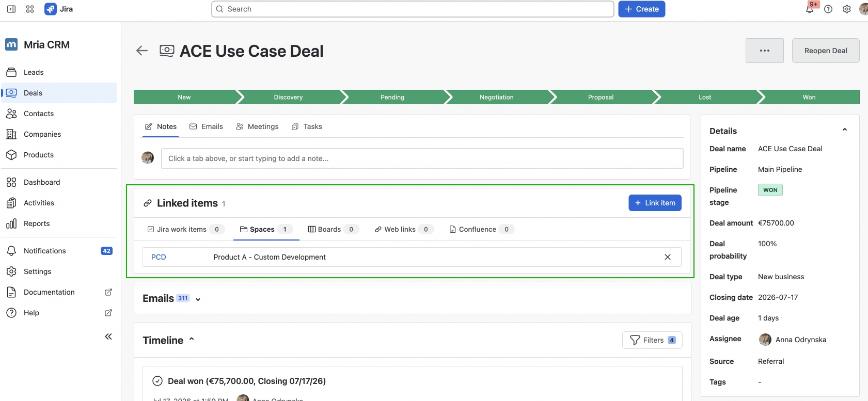Focus the add a note field

point(422,158)
